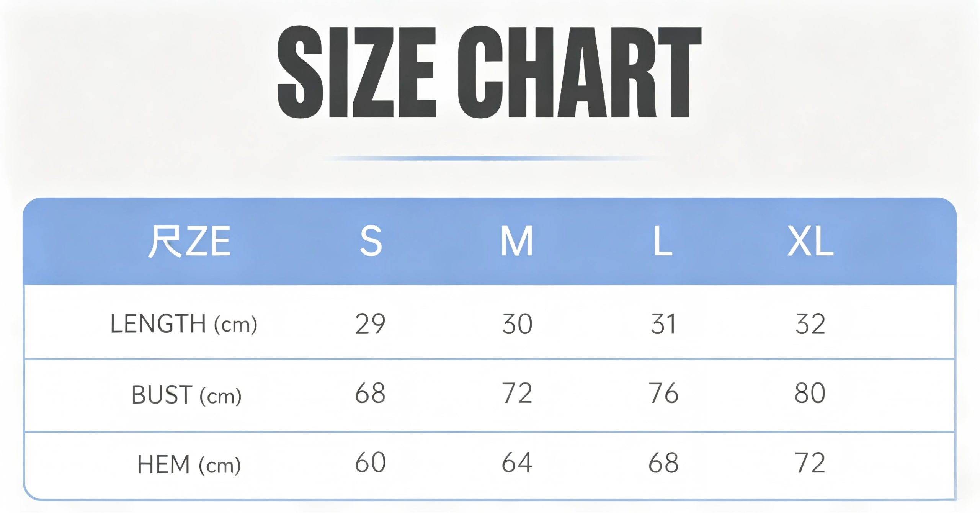Click the BUST (cm) row label

186,395
